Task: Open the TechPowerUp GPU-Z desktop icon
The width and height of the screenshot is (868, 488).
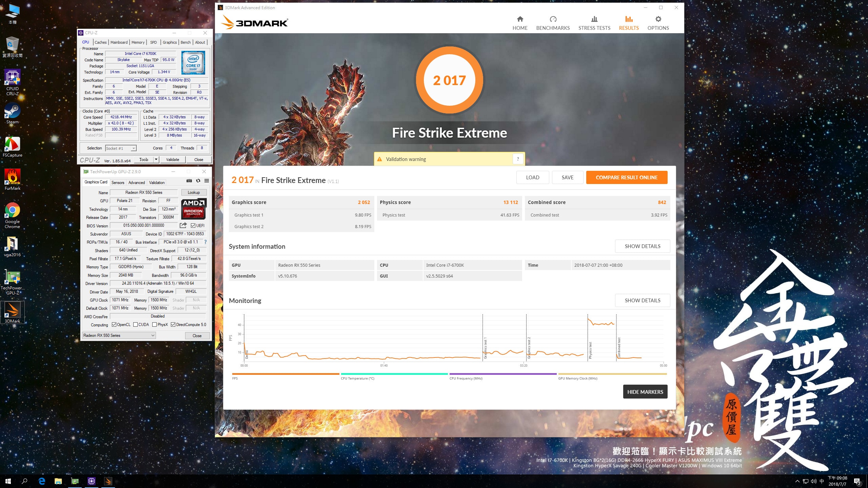Action: click(12, 282)
